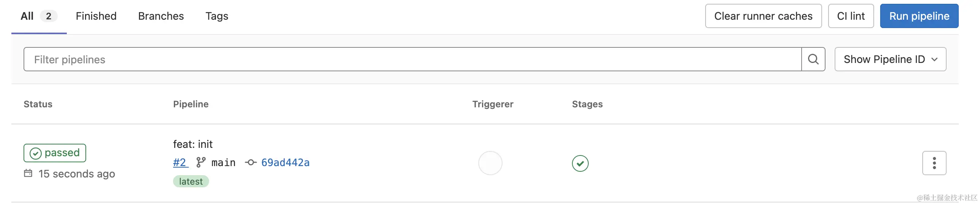This screenshot has width=980, height=204.
Task: Click the branch icon beside main
Action: [200, 163]
